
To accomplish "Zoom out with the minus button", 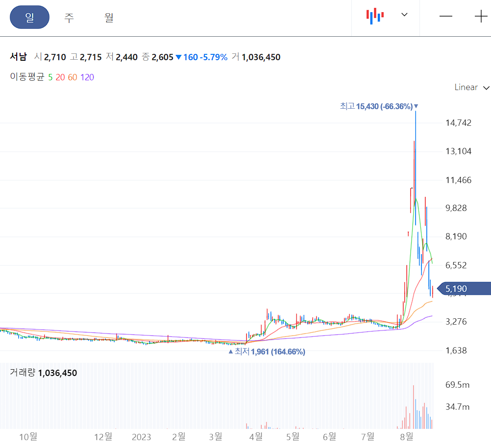I will point(445,16).
